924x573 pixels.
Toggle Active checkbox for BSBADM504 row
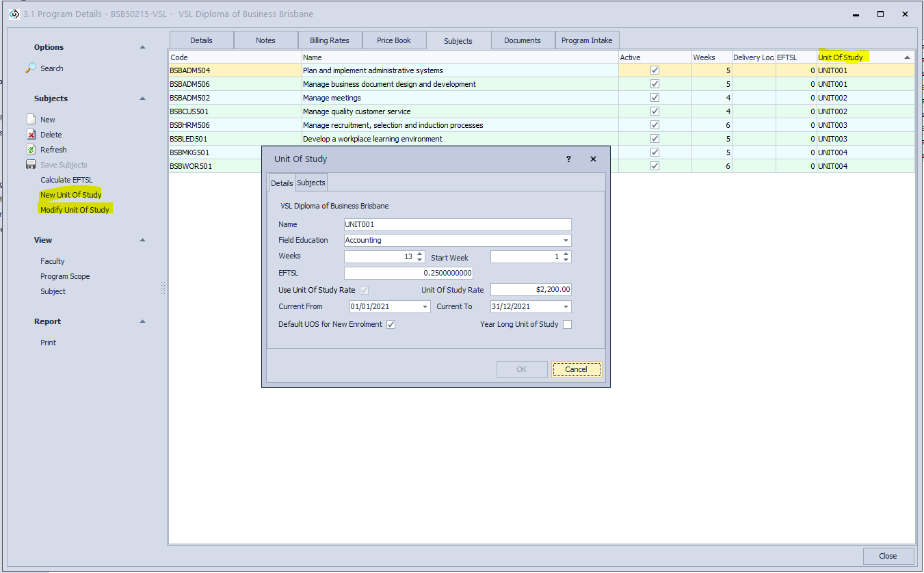655,70
